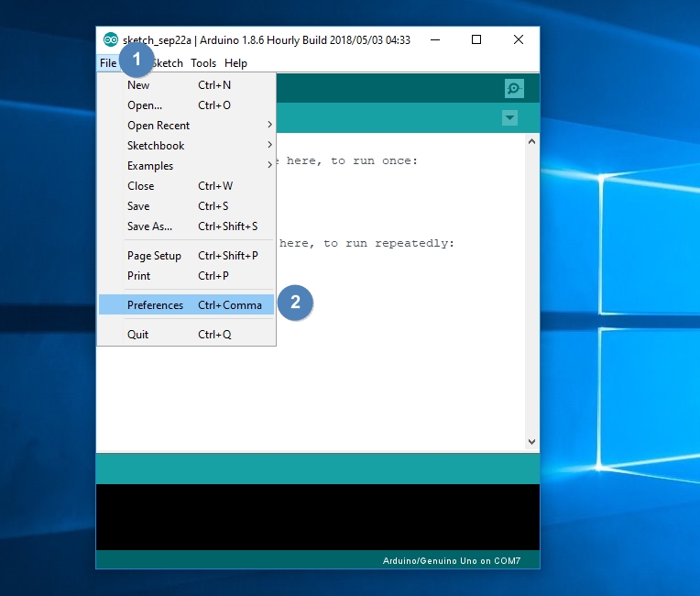Click 'Arduino/Genuino Uno on COM7' status text
Viewport: 700px width, 596px height.
point(452,561)
